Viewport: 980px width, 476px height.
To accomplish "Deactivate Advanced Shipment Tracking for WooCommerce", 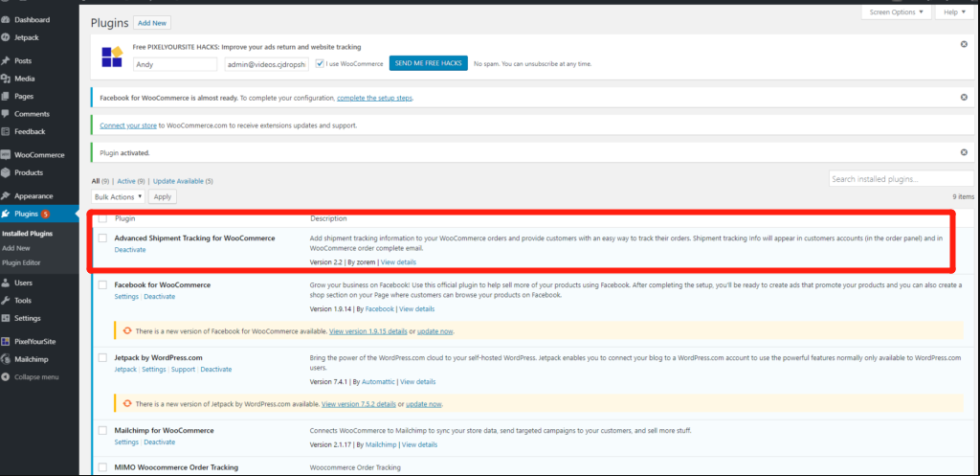I will 130,250.
